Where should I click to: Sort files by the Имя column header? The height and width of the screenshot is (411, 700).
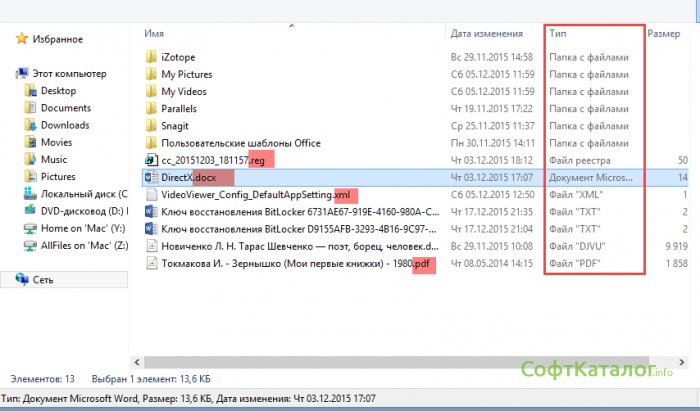[x=154, y=33]
